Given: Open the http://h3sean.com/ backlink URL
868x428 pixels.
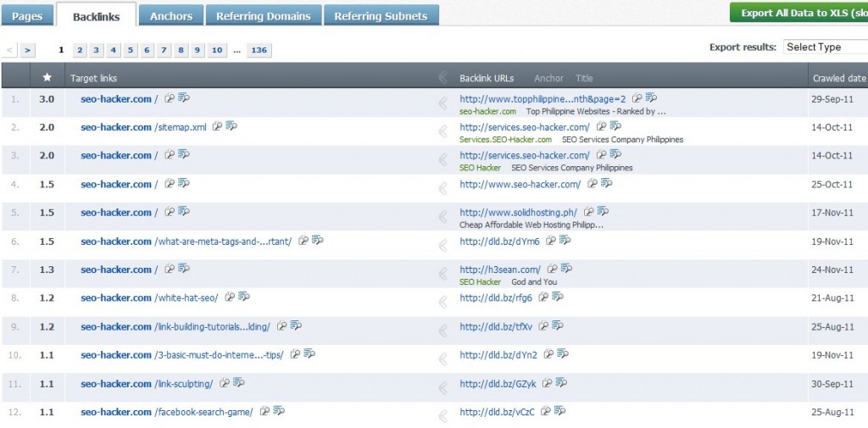Looking at the screenshot, I should pyautogui.click(x=500, y=270).
